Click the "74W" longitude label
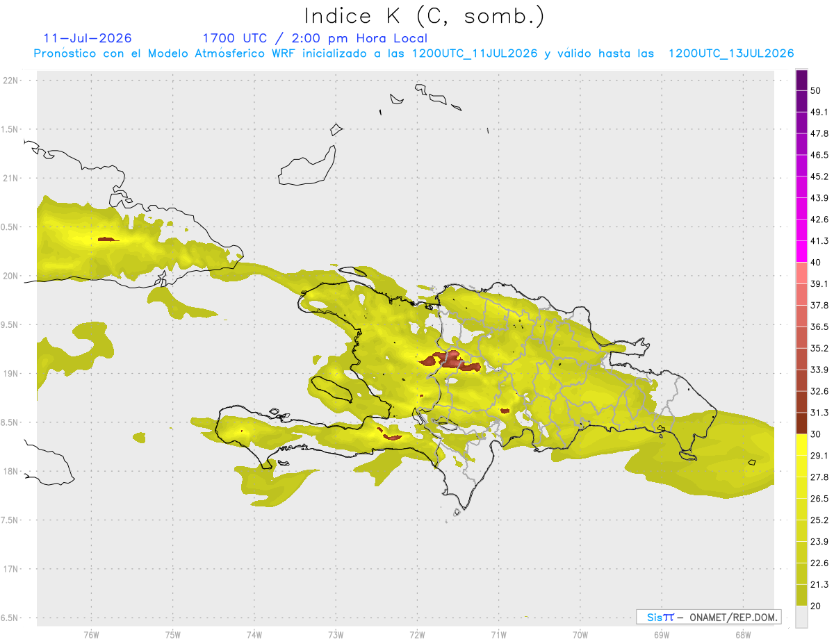The image size is (834, 644). [254, 635]
